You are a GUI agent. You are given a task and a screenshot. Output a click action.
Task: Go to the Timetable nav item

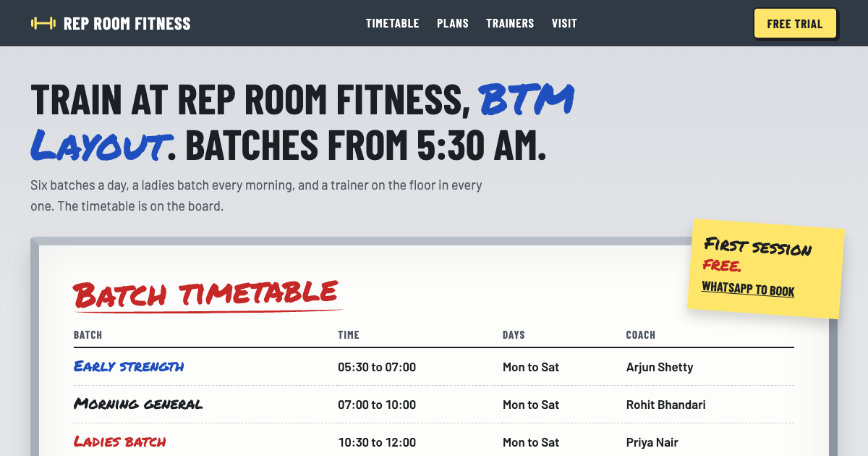(392, 23)
